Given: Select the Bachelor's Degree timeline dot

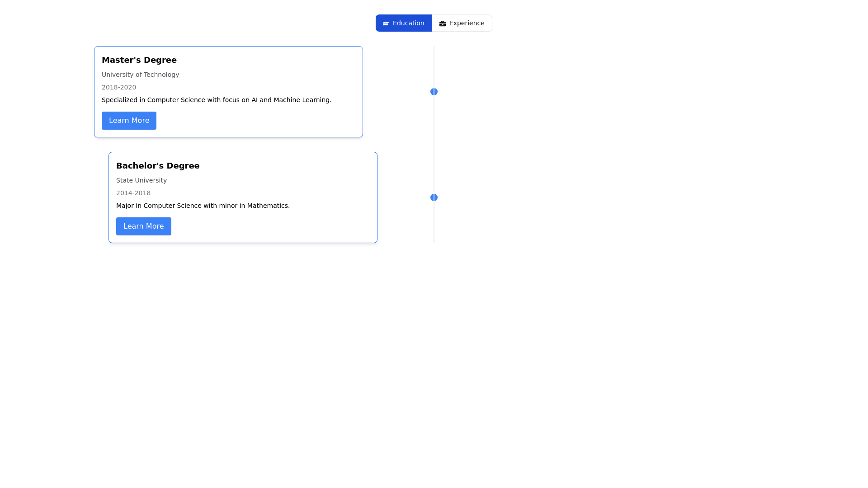Looking at the screenshot, I should [x=434, y=197].
